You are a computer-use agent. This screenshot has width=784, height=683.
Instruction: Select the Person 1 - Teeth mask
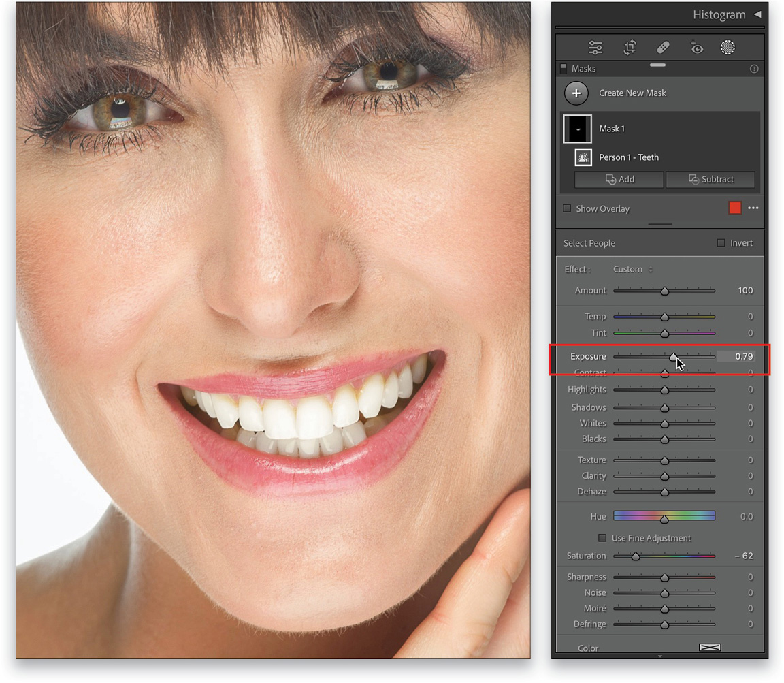pos(628,157)
